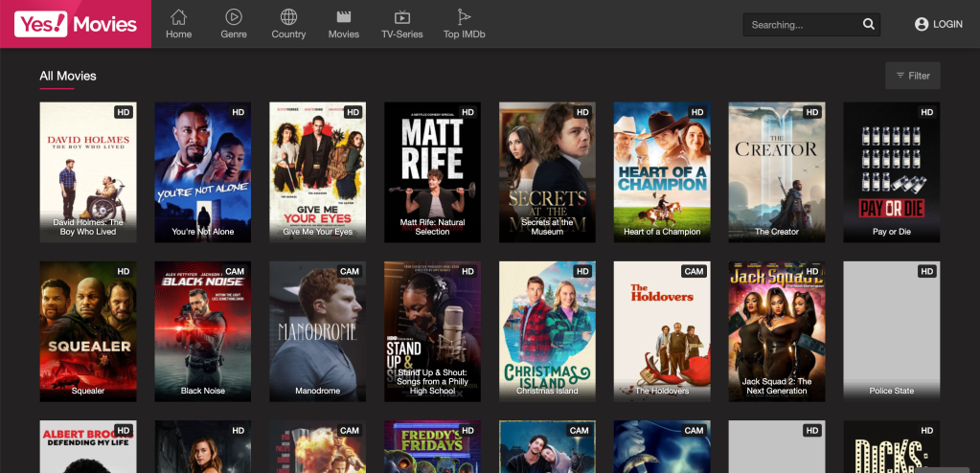The image size is (980, 473).
Task: Click the Yes! Movies logo
Action: click(76, 24)
